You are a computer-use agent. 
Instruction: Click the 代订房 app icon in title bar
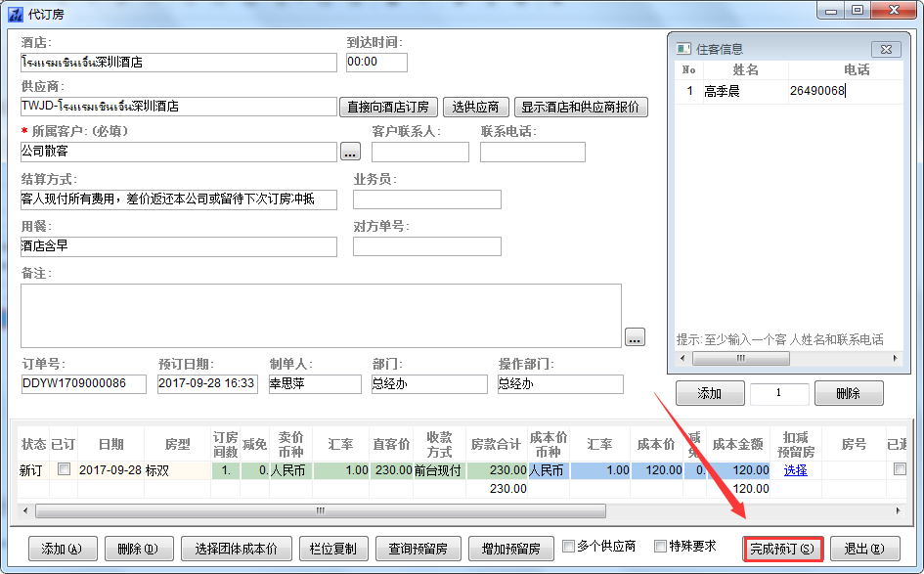(14, 12)
